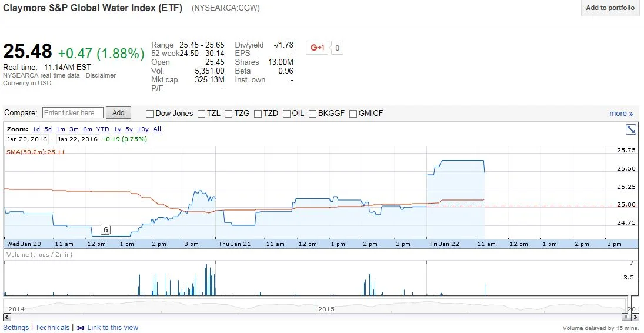Click the Add to portfolio button
The image size is (644, 333).
[x=610, y=8]
